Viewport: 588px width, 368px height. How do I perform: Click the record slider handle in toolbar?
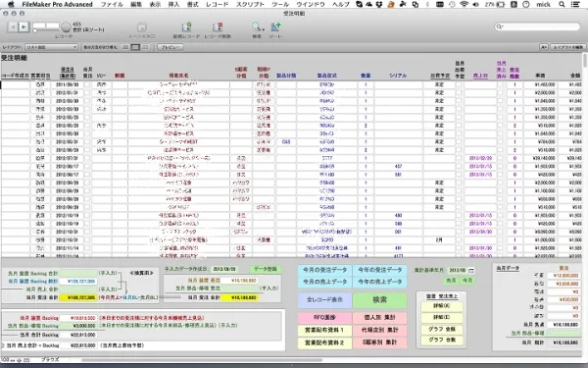[x=35, y=30]
